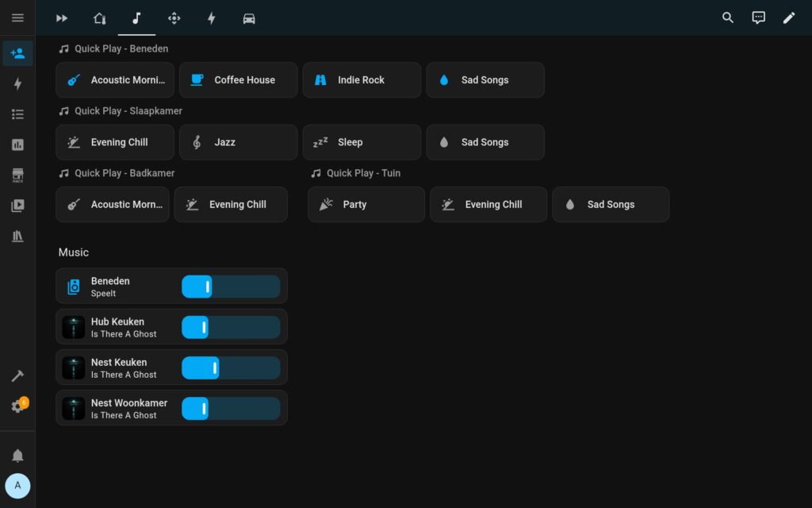Open notifications bell in sidebar
This screenshot has height=508, width=812.
(x=17, y=456)
